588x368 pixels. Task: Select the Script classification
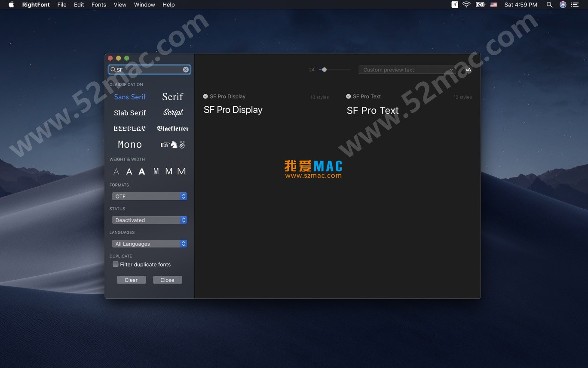173,113
